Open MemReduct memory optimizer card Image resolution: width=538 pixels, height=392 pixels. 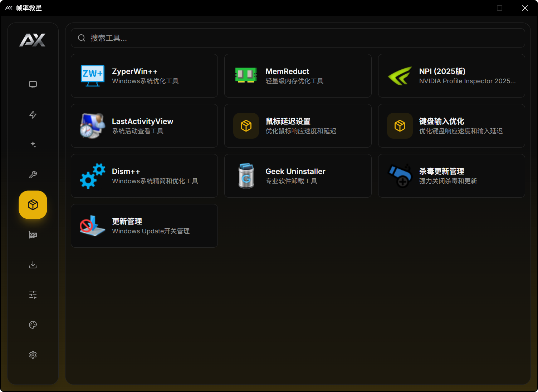(298, 76)
